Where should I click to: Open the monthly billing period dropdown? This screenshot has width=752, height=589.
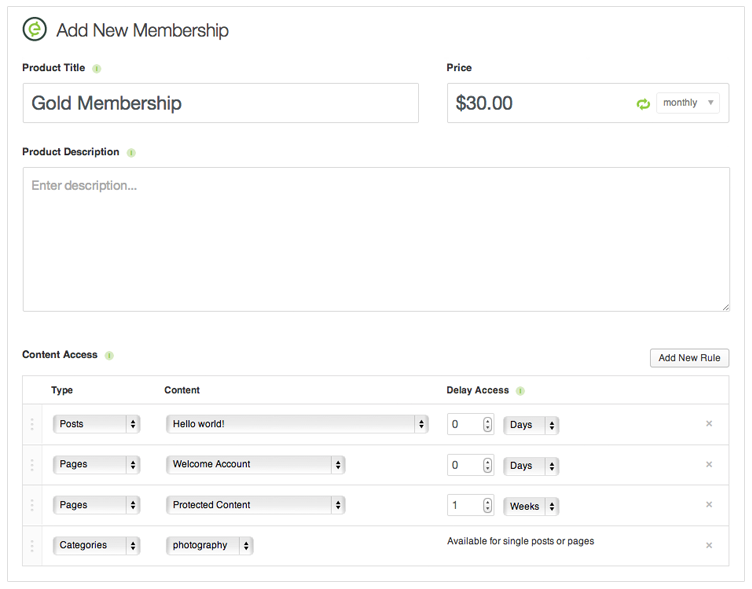[687, 103]
